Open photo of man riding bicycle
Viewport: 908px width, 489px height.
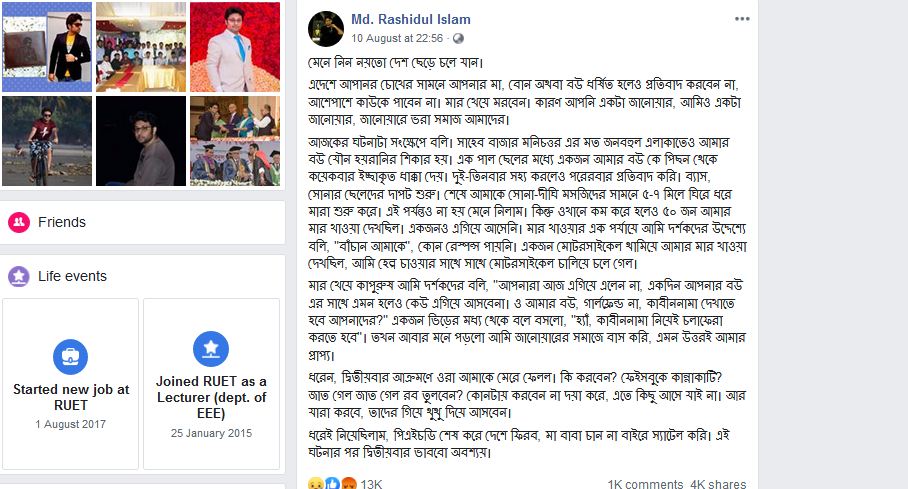(x=47, y=141)
